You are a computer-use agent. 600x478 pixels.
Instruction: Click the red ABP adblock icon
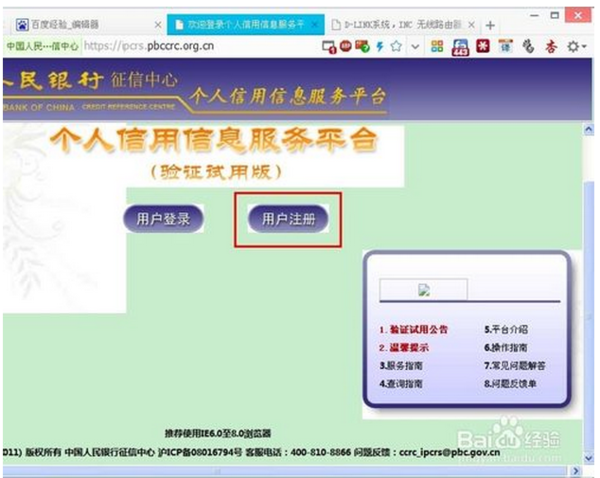click(346, 46)
